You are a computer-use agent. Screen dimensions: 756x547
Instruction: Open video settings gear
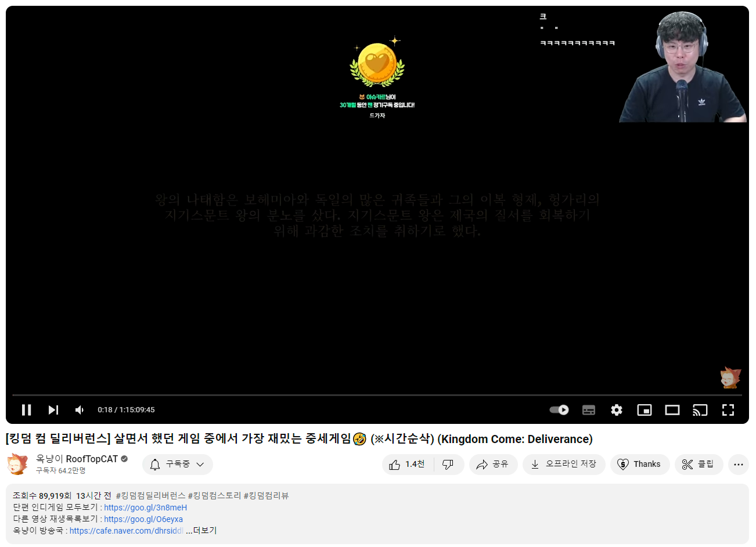click(617, 410)
